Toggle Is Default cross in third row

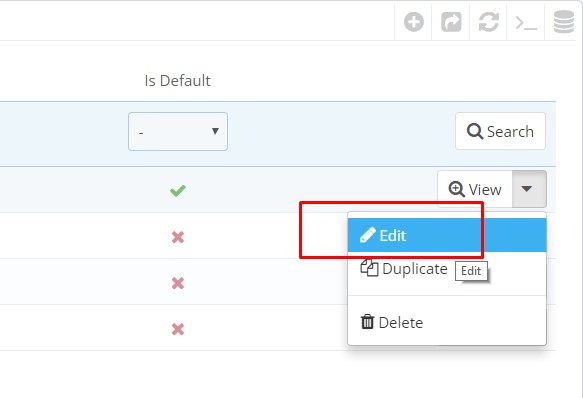[178, 283]
